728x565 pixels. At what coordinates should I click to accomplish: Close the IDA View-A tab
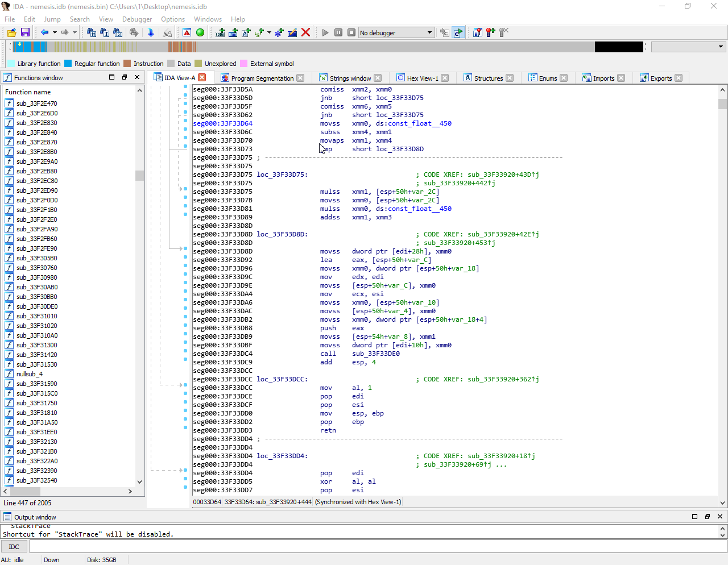(x=202, y=78)
